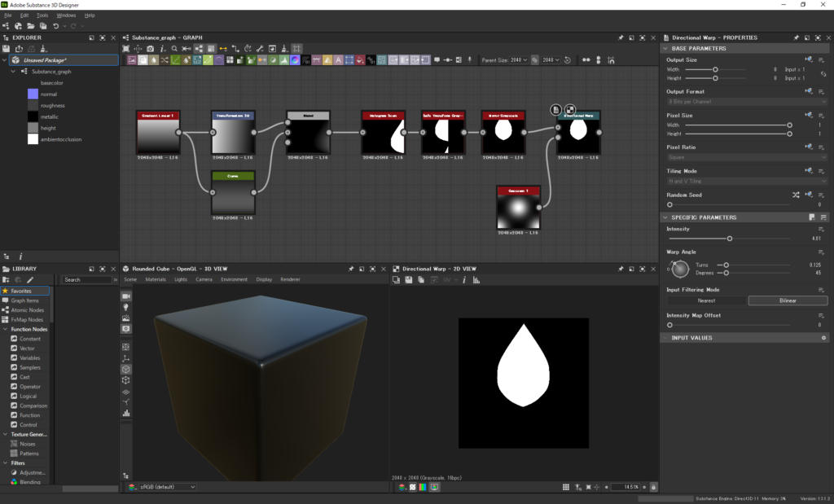Open the Renderer menu in 3D view

[x=290, y=279]
